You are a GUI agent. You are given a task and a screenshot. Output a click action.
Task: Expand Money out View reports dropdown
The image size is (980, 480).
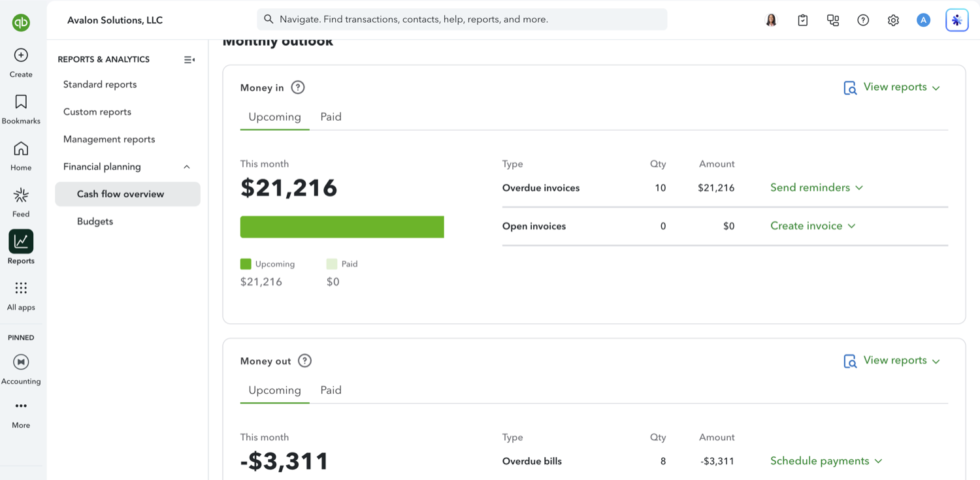coord(902,360)
